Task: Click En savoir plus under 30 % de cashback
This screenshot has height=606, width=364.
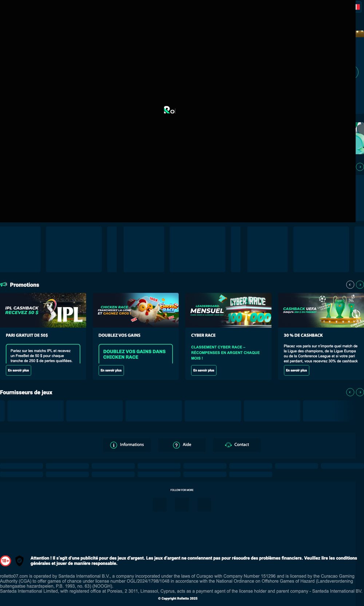Action: point(296,370)
